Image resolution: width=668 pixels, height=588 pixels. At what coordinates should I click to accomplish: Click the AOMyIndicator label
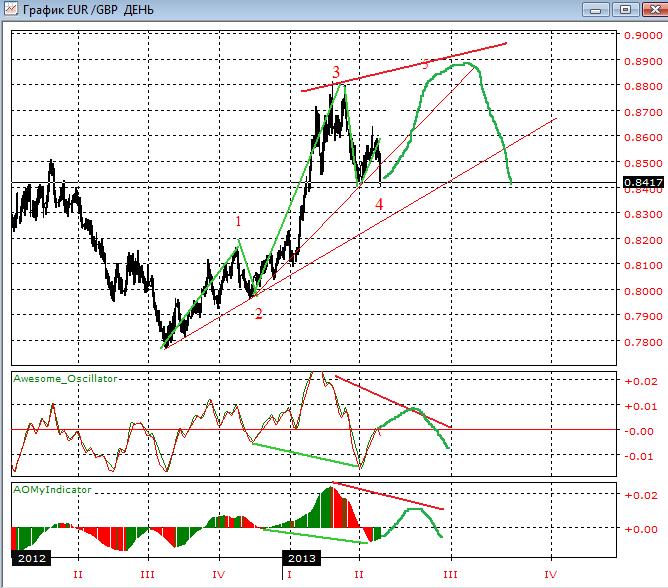click(52, 490)
